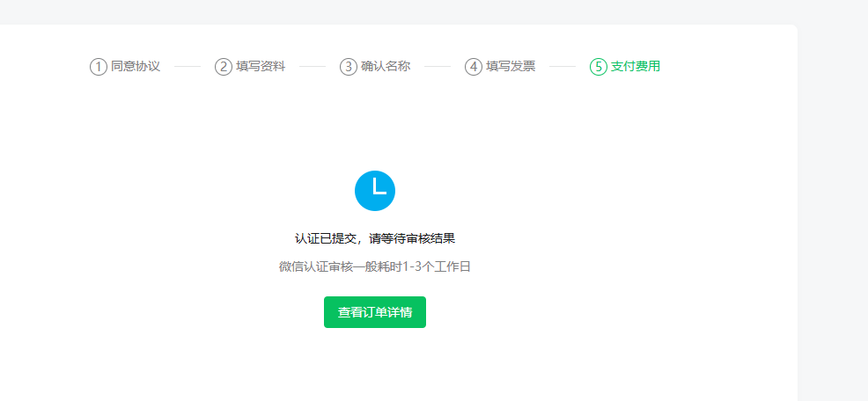Select the 同意协议 step label
Screen dimensions: 868x401
136,67
